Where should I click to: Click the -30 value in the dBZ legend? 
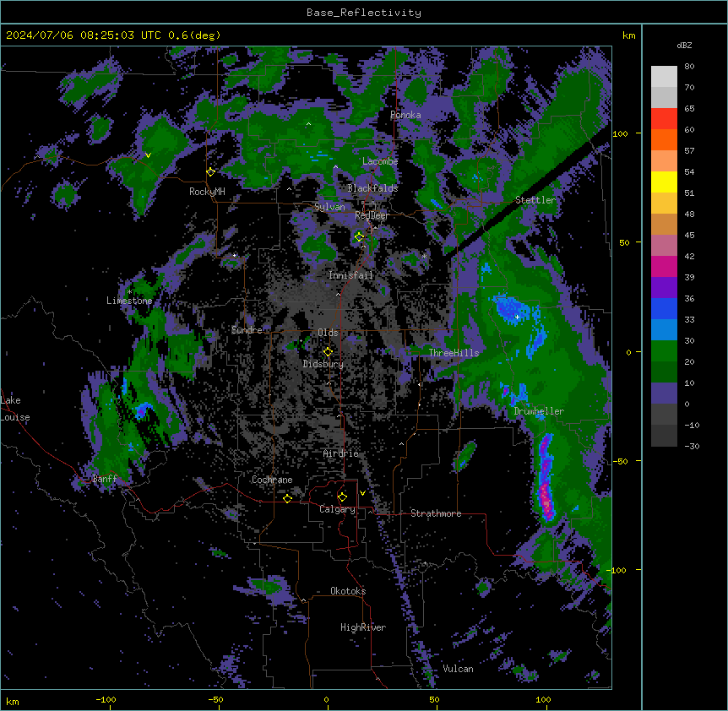click(692, 446)
